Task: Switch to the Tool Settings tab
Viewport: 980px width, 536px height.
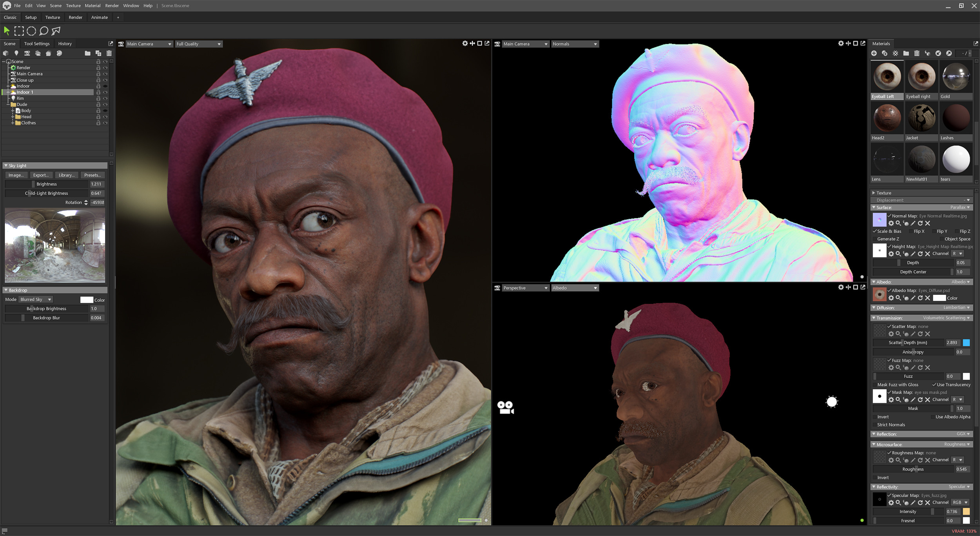Action: (37, 44)
